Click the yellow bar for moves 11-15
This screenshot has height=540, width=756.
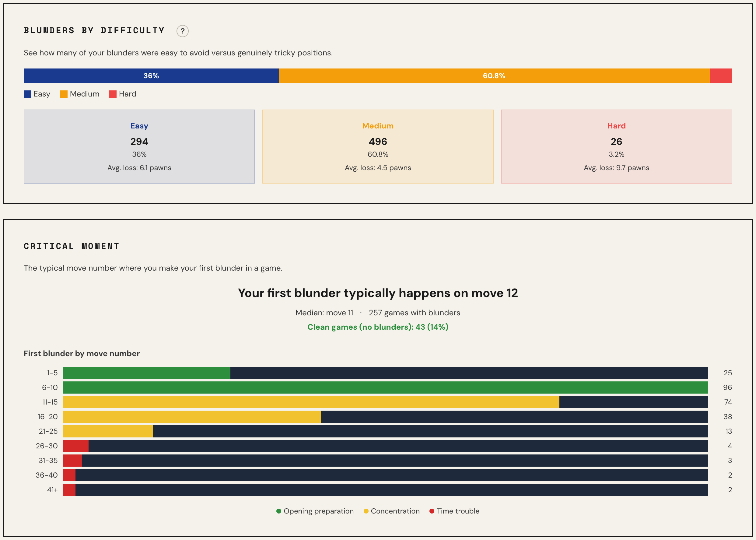(x=311, y=402)
